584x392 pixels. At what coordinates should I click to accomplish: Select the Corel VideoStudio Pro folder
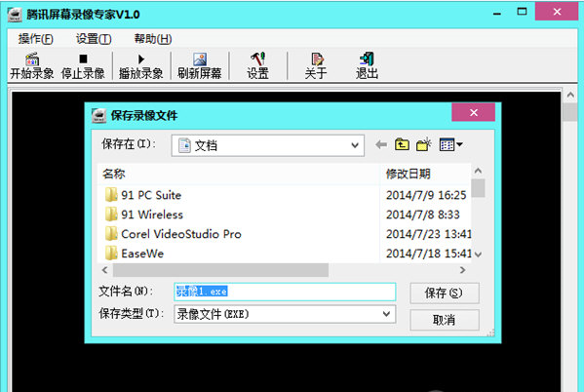[174, 234]
